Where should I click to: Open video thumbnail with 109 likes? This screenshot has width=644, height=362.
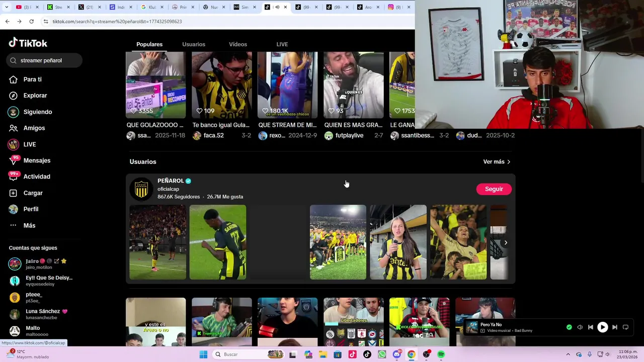[x=221, y=85]
